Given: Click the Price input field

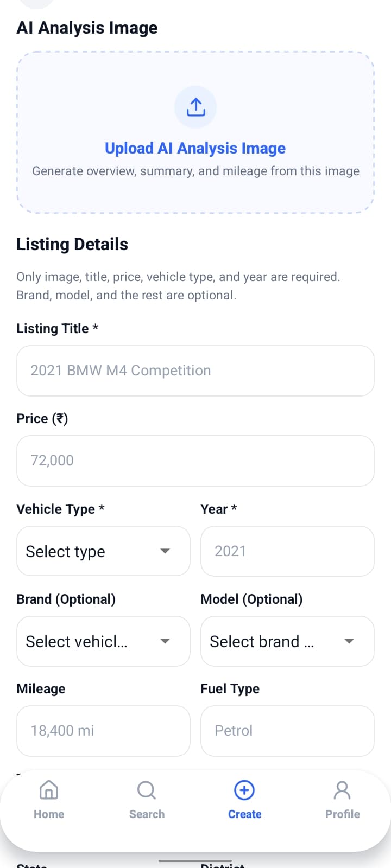Looking at the screenshot, I should click(x=195, y=461).
